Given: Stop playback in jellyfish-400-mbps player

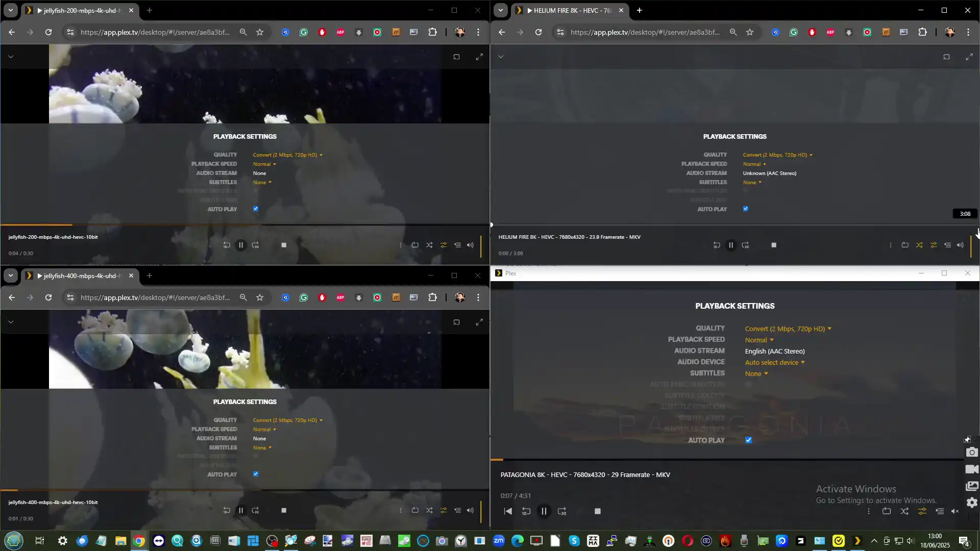Looking at the screenshot, I should (284, 510).
